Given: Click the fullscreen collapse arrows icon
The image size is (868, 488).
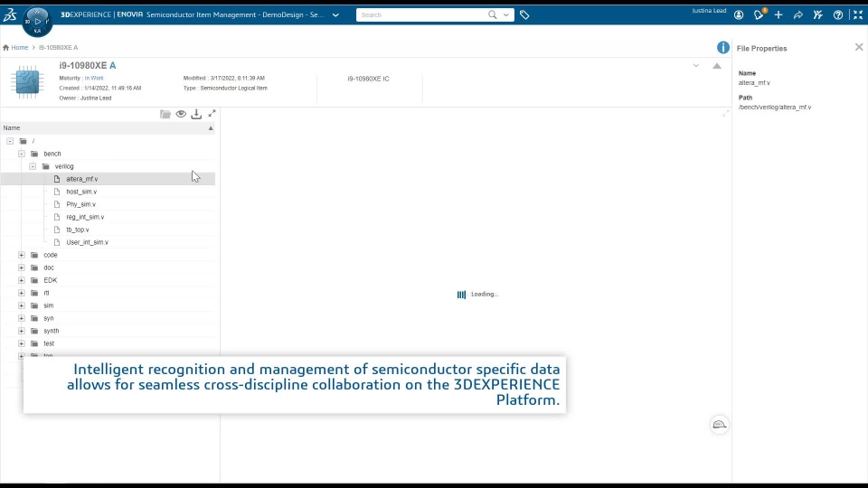Looking at the screenshot, I should (x=857, y=15).
